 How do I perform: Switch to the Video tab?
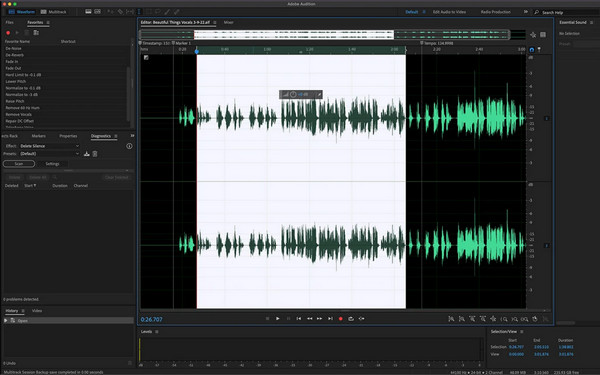tap(37, 311)
